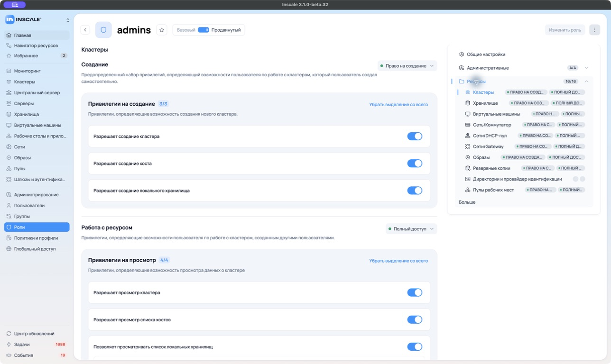Screen dimensions: 611x364
Task: Open Пользователи in the sidebar
Action: tap(37, 206)
